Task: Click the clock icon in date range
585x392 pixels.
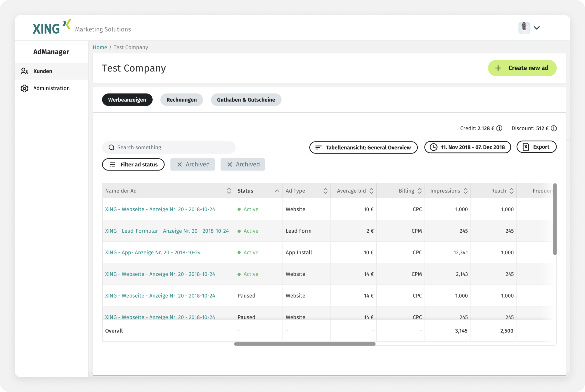Action: click(x=433, y=147)
